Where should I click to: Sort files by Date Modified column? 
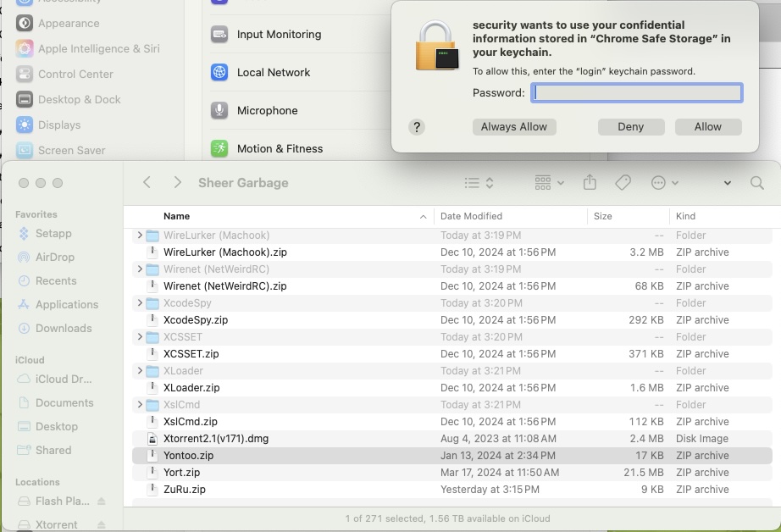click(471, 217)
